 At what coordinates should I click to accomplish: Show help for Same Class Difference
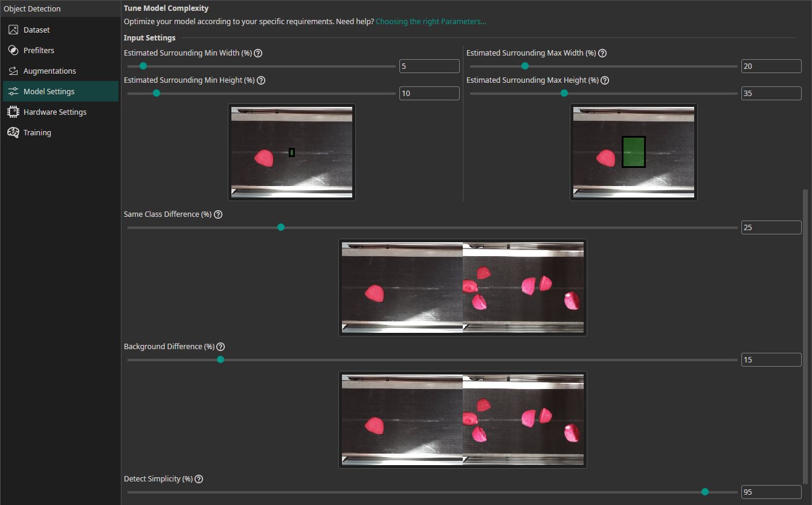pyautogui.click(x=218, y=214)
